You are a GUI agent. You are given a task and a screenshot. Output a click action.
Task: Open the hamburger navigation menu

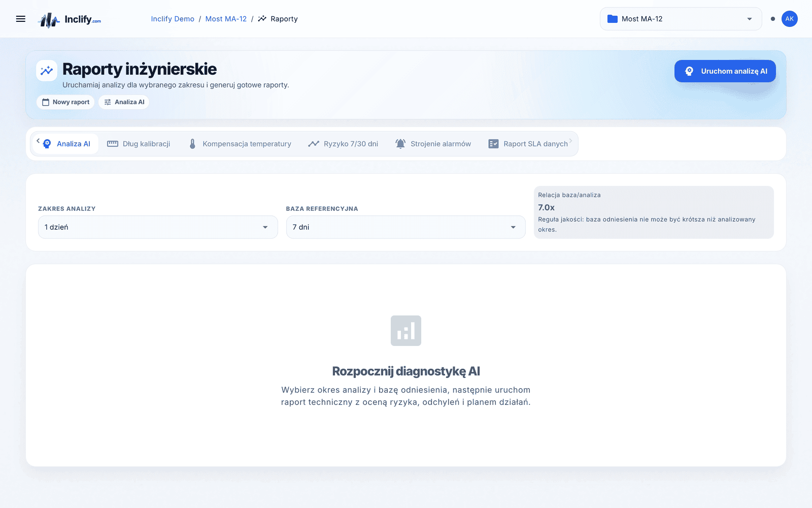click(21, 19)
